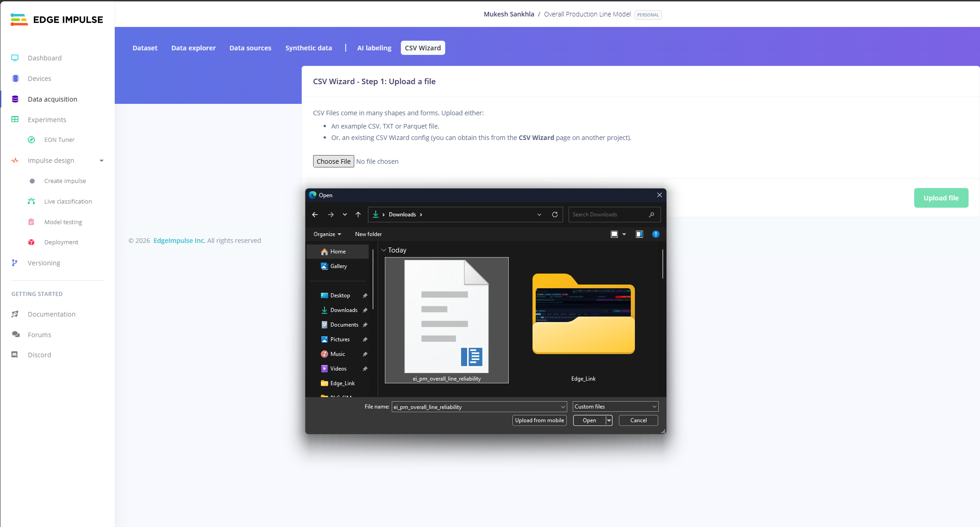Go forward in the Open dialog
Screen dimensions: 980x527
click(330, 215)
